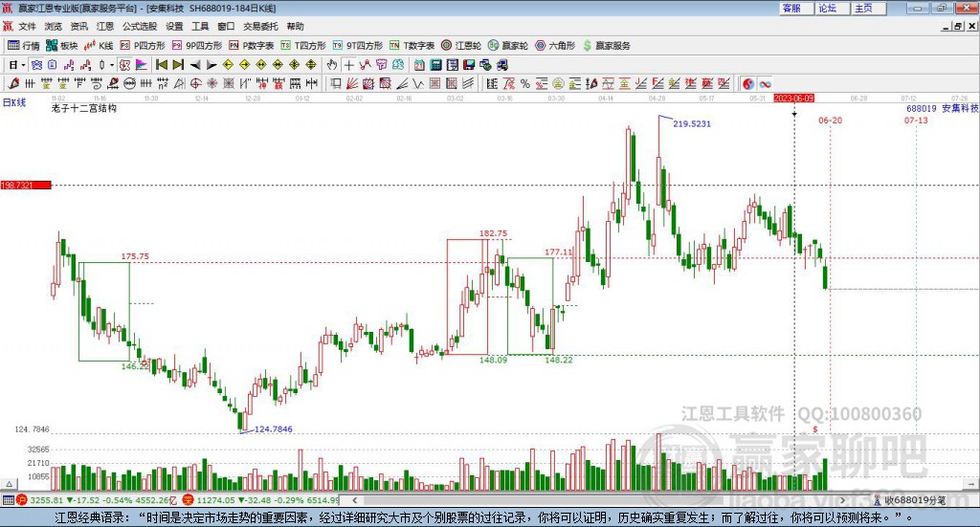The width and height of the screenshot is (980, 527).
Task: Click the 07-13 projected date label
Action: (916, 120)
